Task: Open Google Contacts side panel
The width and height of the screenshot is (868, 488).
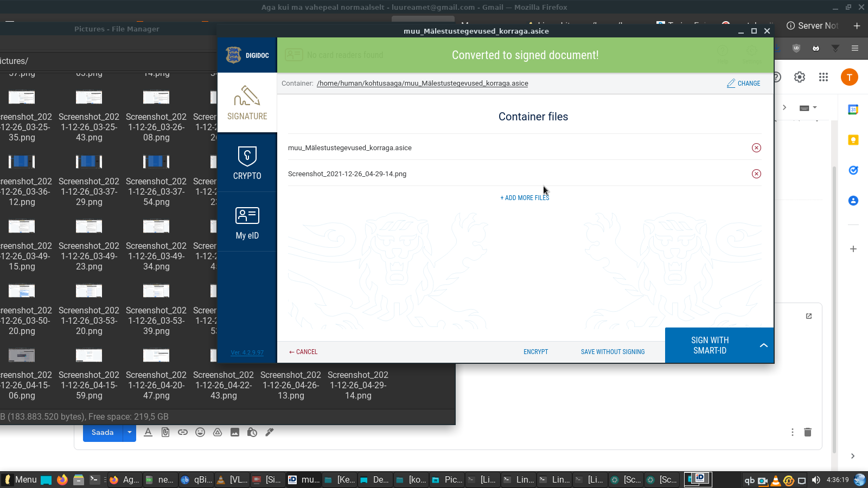Action: (853, 201)
